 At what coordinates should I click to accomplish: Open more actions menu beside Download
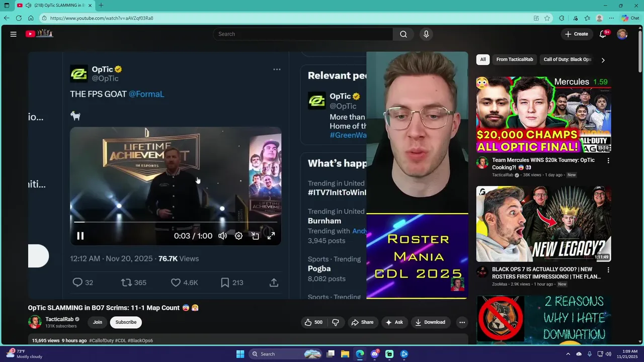click(462, 322)
